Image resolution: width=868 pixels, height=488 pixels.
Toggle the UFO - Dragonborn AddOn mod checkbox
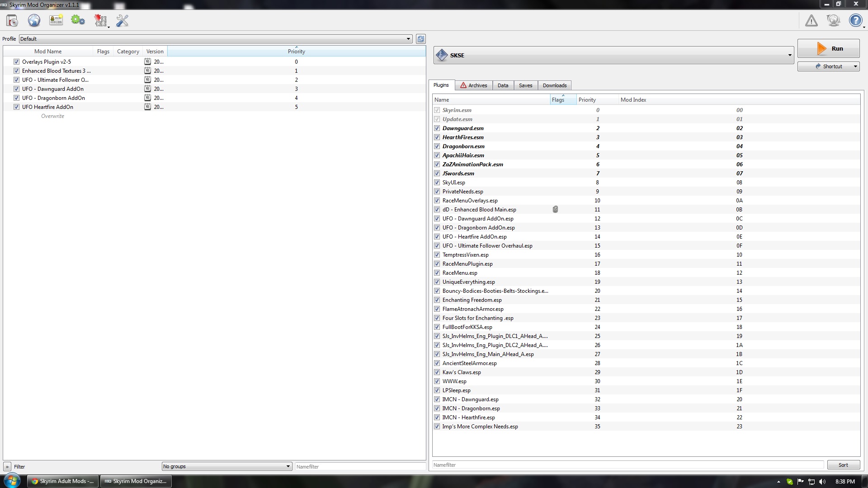pyautogui.click(x=16, y=98)
